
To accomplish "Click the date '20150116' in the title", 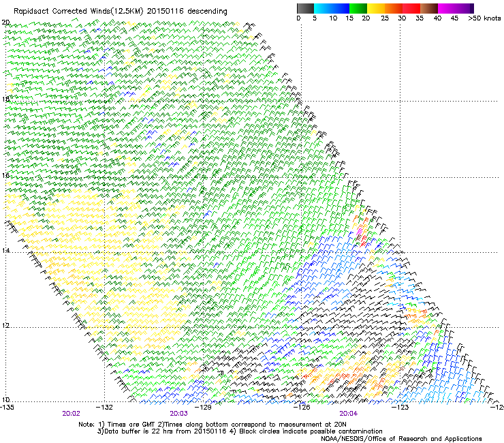I will (165, 12).
